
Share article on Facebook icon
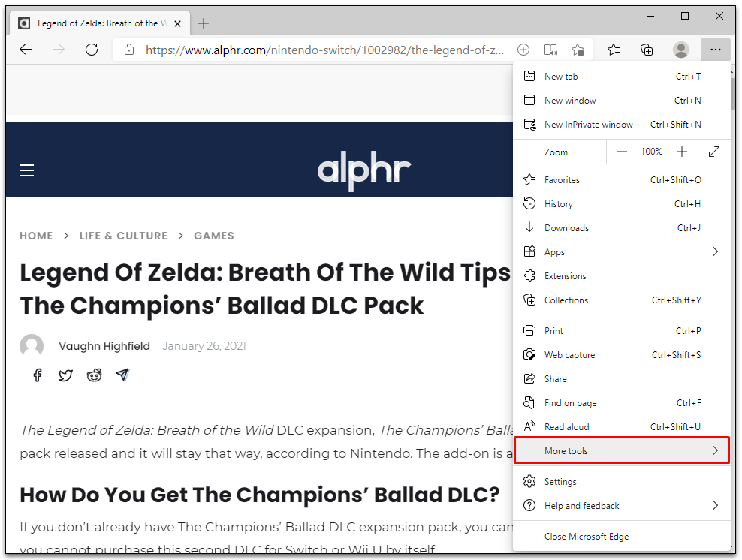[x=38, y=375]
